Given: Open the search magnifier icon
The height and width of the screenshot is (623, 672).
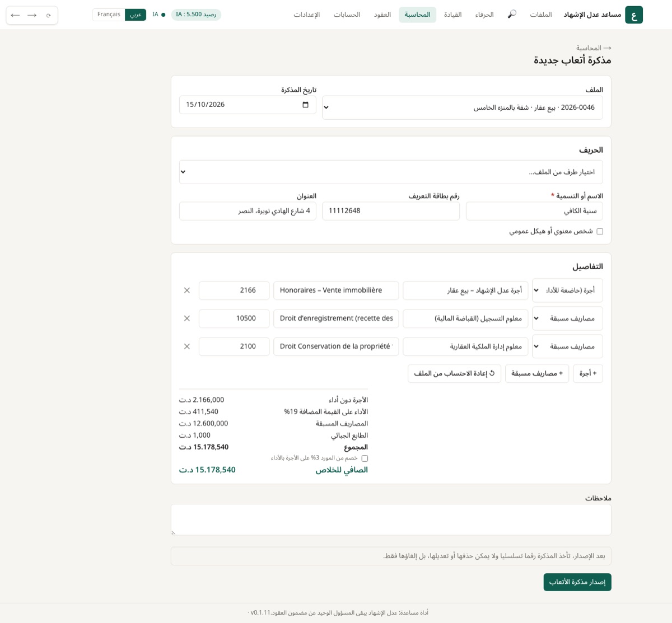Looking at the screenshot, I should [x=512, y=15].
